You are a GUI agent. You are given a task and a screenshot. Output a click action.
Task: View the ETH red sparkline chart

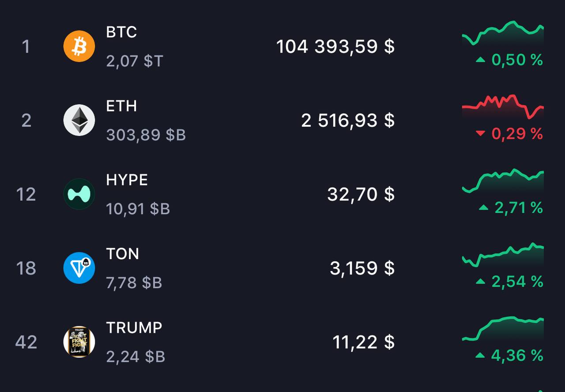pyautogui.click(x=503, y=106)
